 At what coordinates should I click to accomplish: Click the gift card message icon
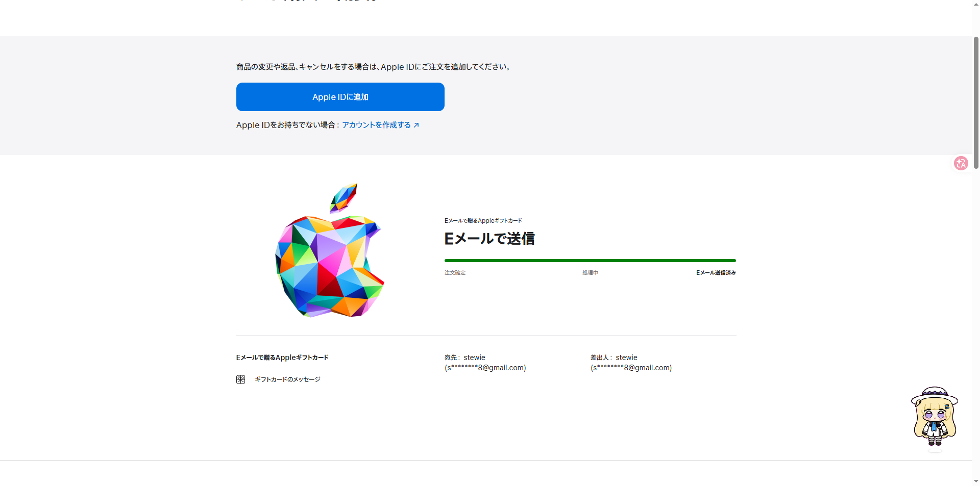click(x=241, y=379)
